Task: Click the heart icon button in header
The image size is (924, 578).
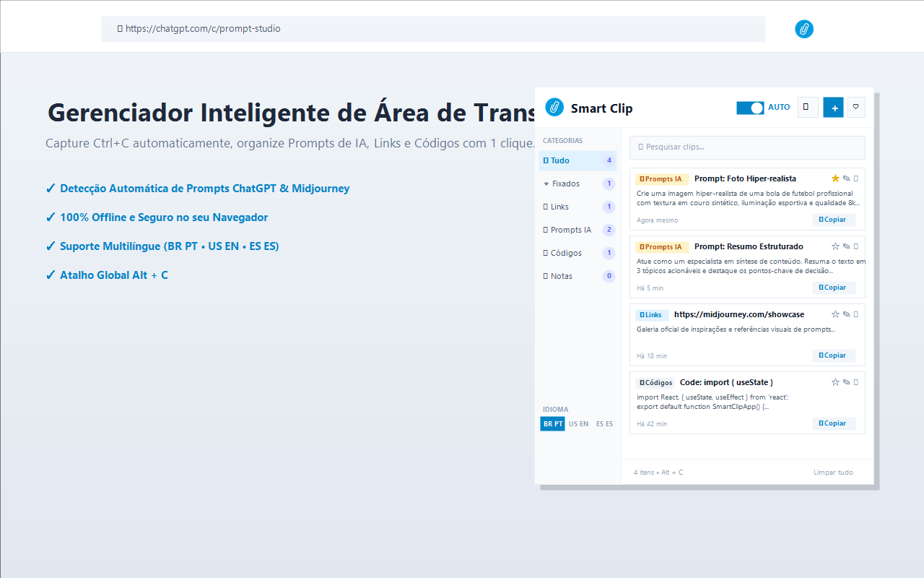Action: coord(856,108)
